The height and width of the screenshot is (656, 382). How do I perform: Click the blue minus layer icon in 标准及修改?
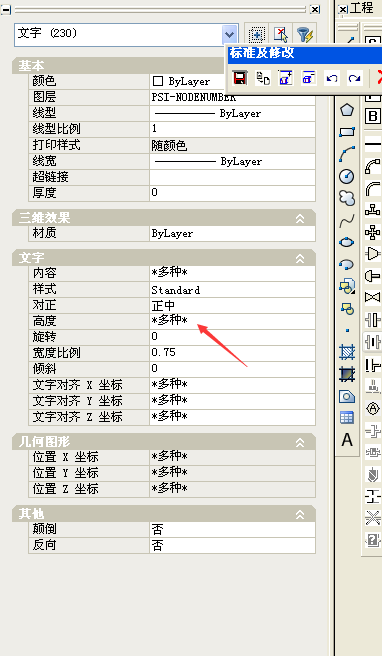tap(309, 78)
